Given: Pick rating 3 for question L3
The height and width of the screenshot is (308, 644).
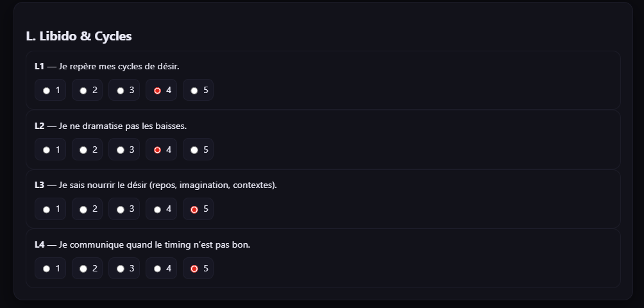Looking at the screenshot, I should coord(121,209).
